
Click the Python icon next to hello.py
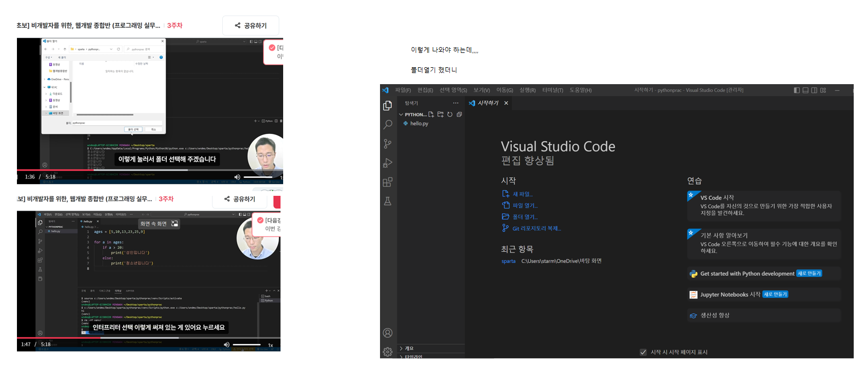pyautogui.click(x=405, y=123)
